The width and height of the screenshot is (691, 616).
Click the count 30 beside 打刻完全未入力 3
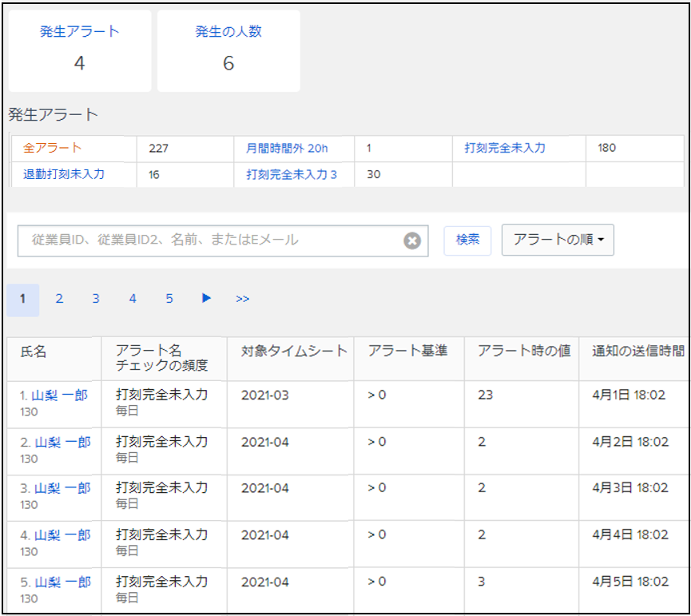click(373, 174)
